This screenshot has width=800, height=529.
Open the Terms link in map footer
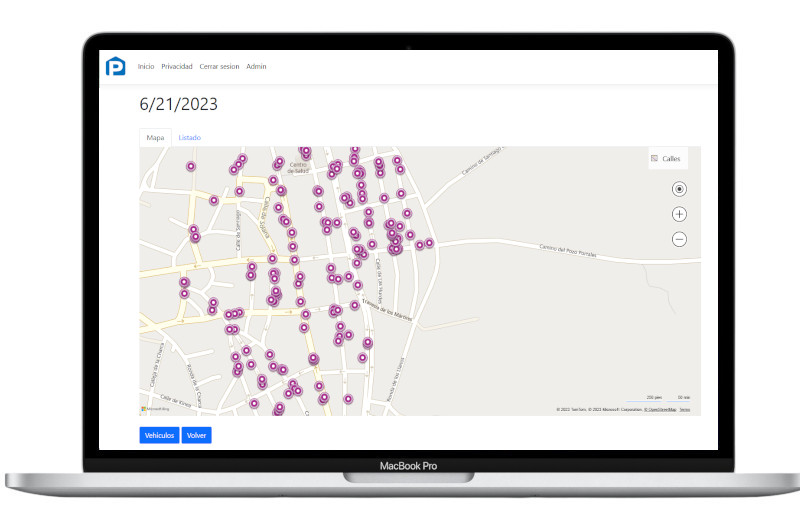(685, 410)
